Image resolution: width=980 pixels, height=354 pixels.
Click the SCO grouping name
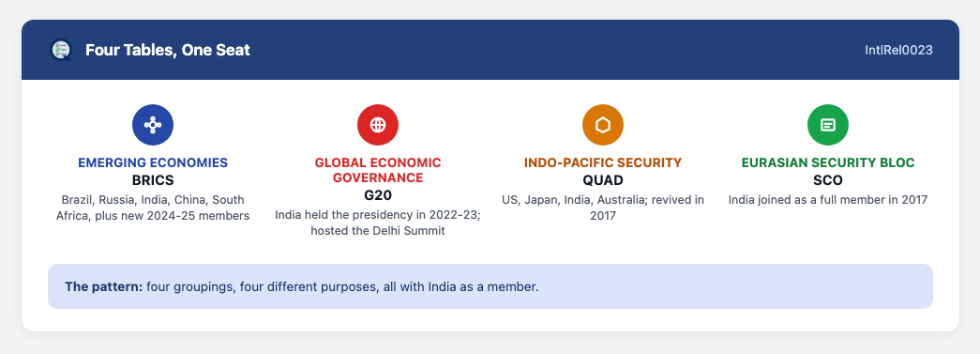tap(828, 180)
